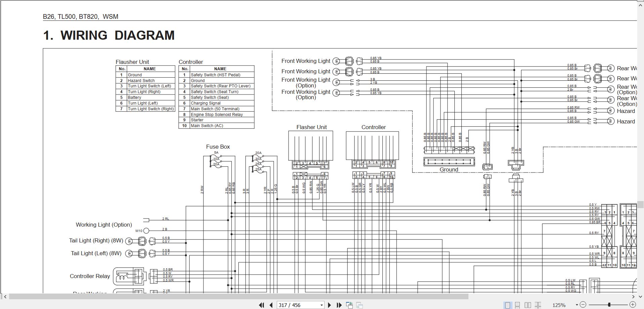Screen dimensions: 644x309
Task: Click the M10 ground terminal symbol
Action: [146, 231]
